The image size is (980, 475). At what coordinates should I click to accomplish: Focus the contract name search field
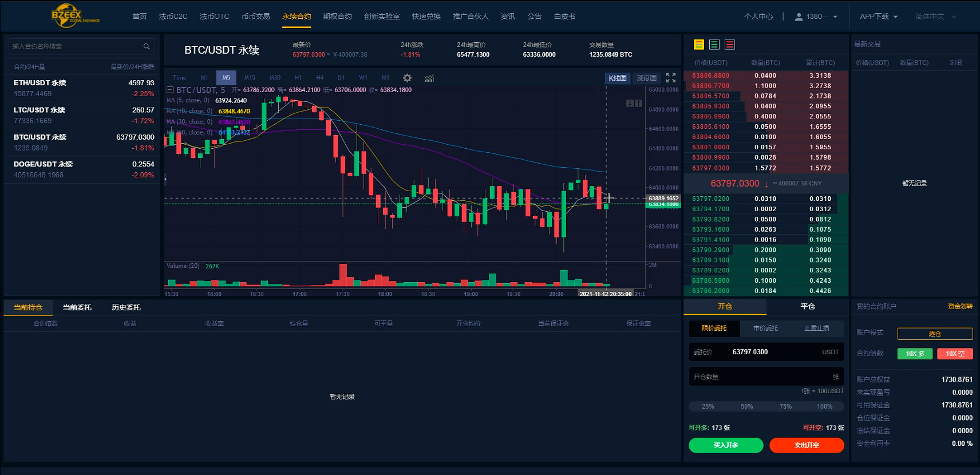(x=81, y=46)
